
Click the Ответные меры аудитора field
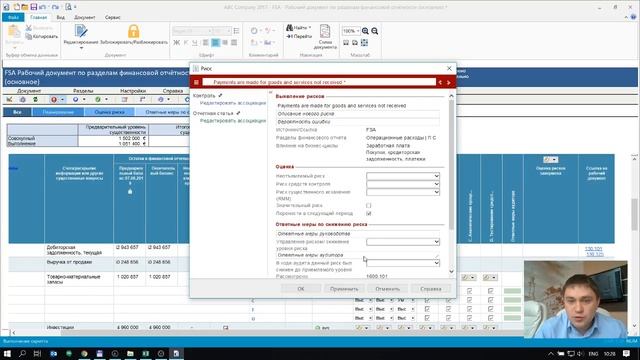(x=358, y=255)
